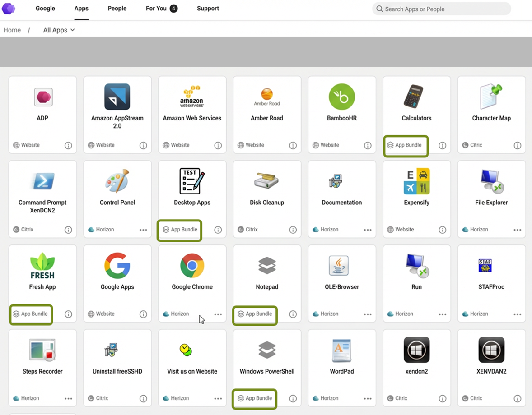Launch Google Chrome icon
This screenshot has height=415, width=532.
[192, 265]
